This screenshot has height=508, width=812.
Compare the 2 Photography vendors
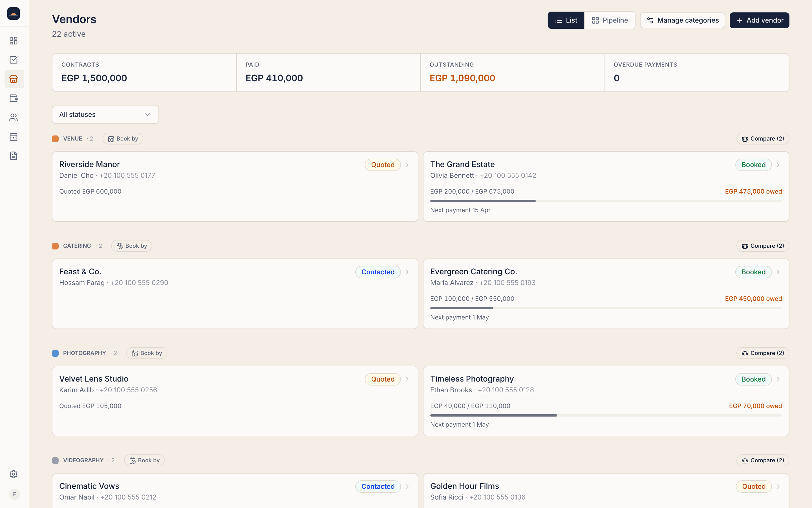[x=763, y=353]
